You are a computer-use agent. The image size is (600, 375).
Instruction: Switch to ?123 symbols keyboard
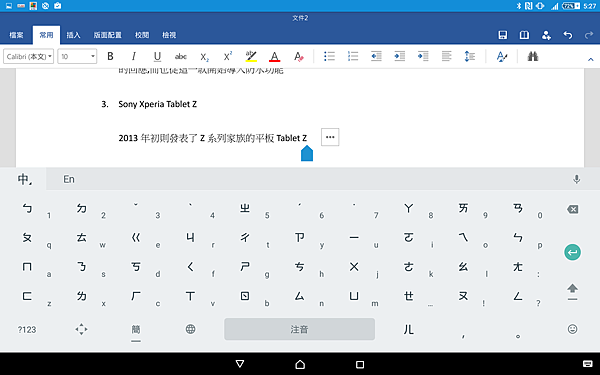[x=27, y=330]
